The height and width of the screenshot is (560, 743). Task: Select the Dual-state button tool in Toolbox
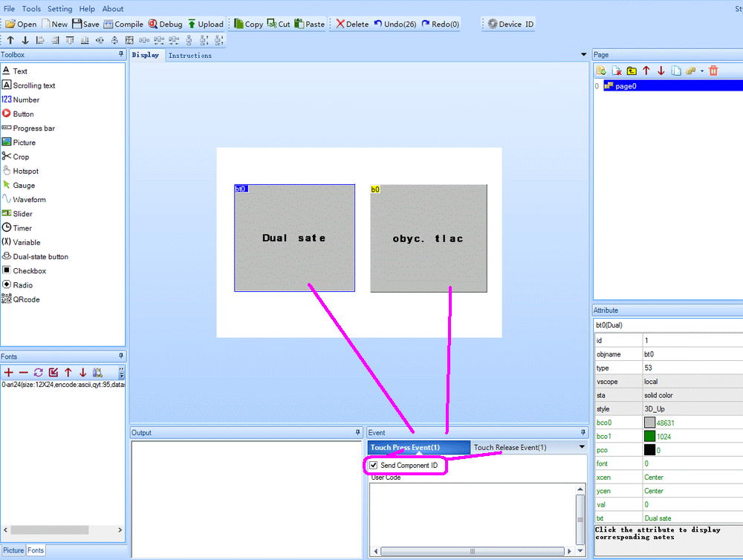(x=40, y=256)
